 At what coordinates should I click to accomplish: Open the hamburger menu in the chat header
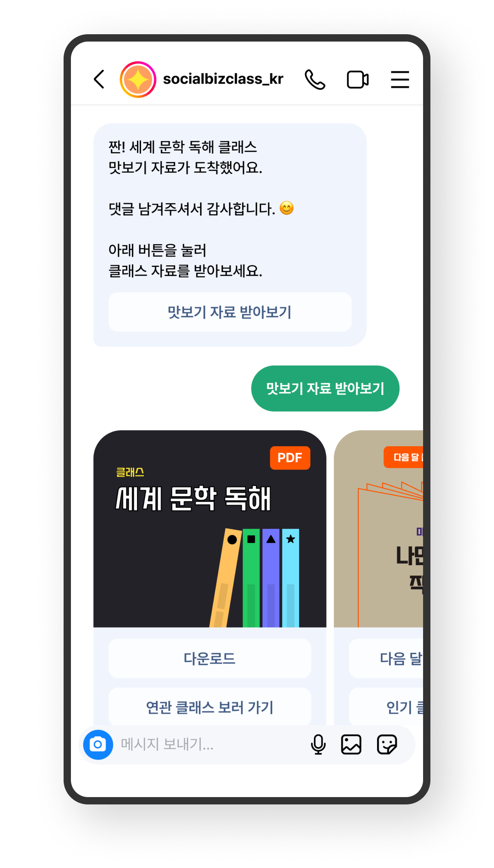click(400, 79)
